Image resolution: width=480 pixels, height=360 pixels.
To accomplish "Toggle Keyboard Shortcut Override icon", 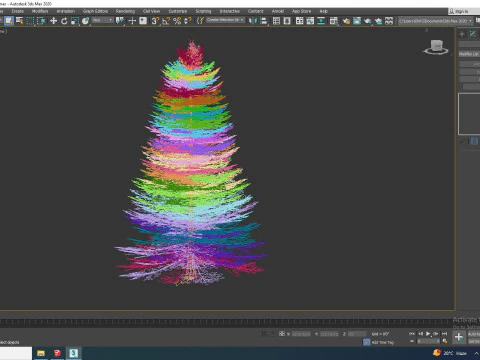I will pos(143,21).
